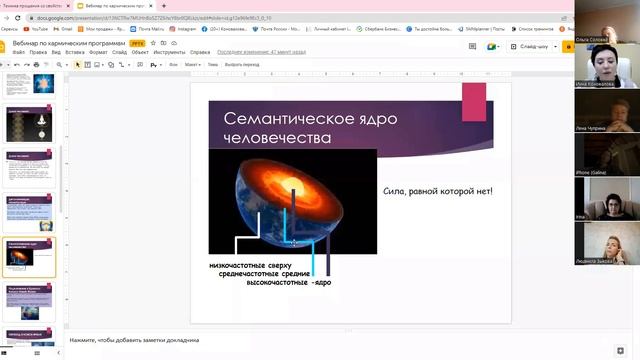Image resolution: width=640 pixels, height=360 pixels.
Task: Click the Print icon in the toolbar
Action: click(36, 65)
